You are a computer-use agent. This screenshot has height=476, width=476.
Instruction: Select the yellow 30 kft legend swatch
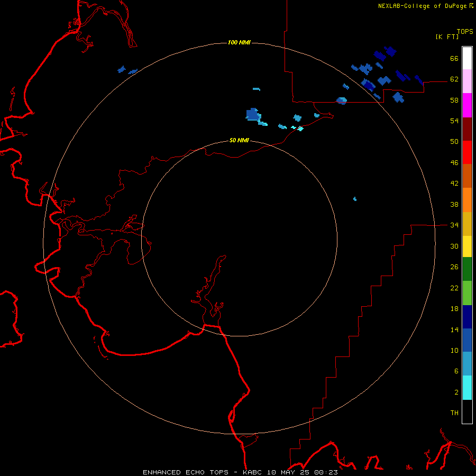[x=467, y=246]
